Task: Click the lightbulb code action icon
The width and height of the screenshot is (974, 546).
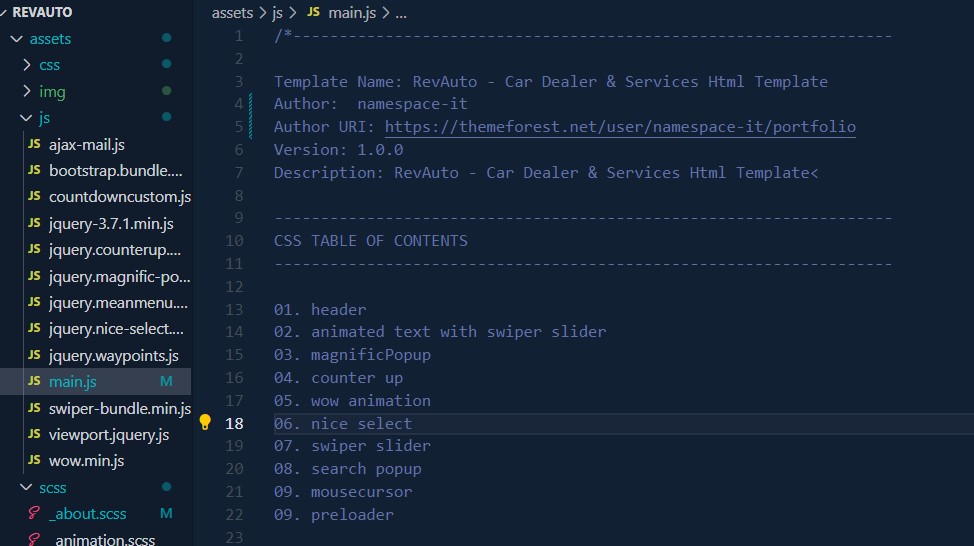Action: click(x=205, y=423)
